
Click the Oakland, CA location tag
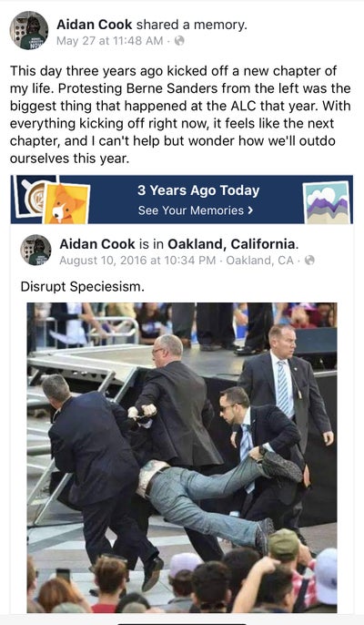click(259, 261)
